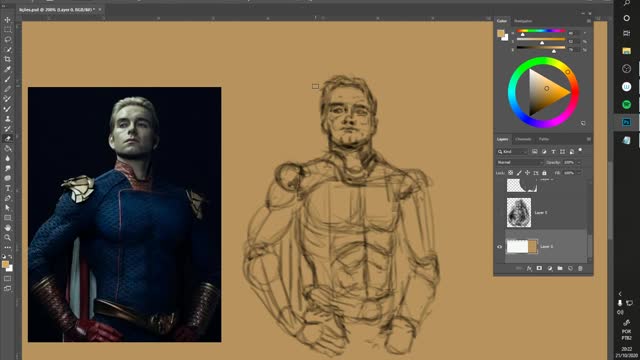Click the Layer 5 thumbnail
Screen dimensions: 640x360
pos(519,213)
